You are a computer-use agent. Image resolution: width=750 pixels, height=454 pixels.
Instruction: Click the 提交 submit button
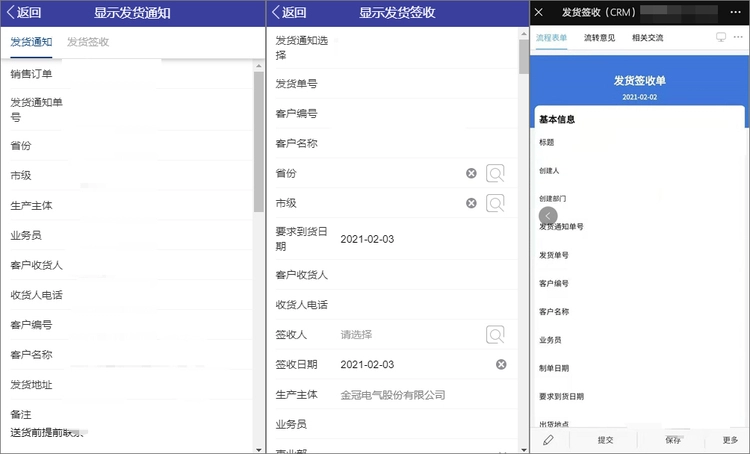(x=606, y=440)
